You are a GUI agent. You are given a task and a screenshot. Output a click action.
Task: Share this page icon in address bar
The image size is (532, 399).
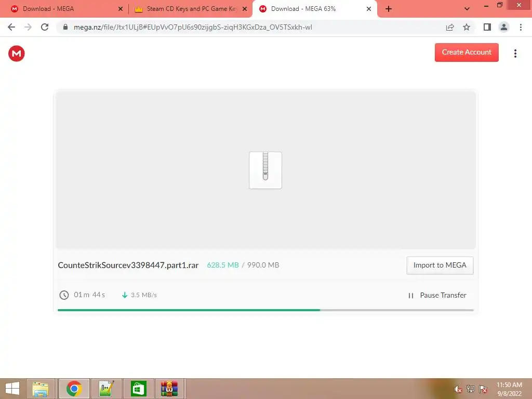[450, 27]
